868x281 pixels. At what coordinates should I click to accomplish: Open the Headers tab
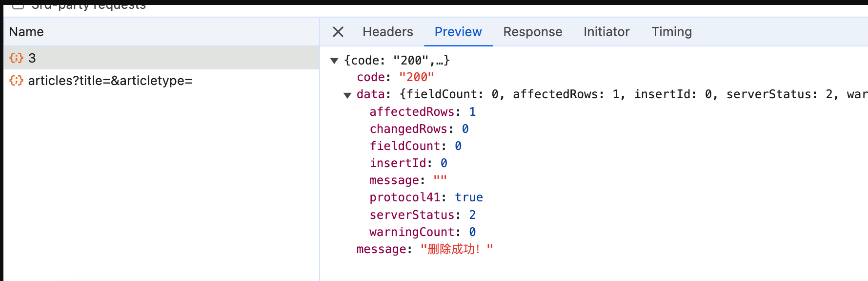click(387, 32)
